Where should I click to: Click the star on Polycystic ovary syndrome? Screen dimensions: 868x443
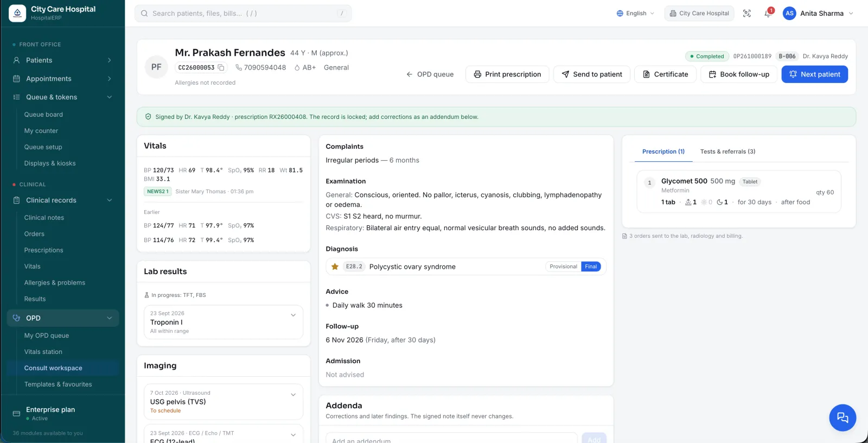pyautogui.click(x=335, y=267)
